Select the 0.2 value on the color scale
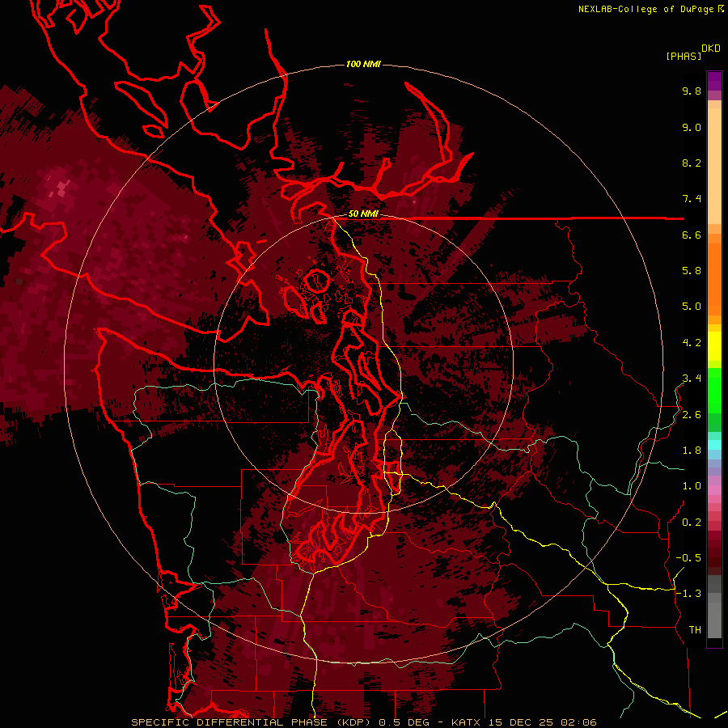The width and height of the screenshot is (728, 728). click(692, 523)
